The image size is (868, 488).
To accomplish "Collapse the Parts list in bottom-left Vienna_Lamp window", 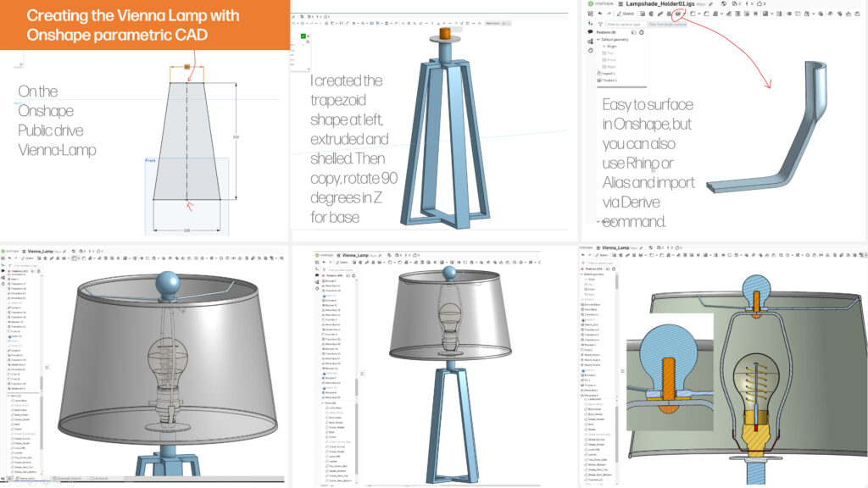I will tap(8, 395).
